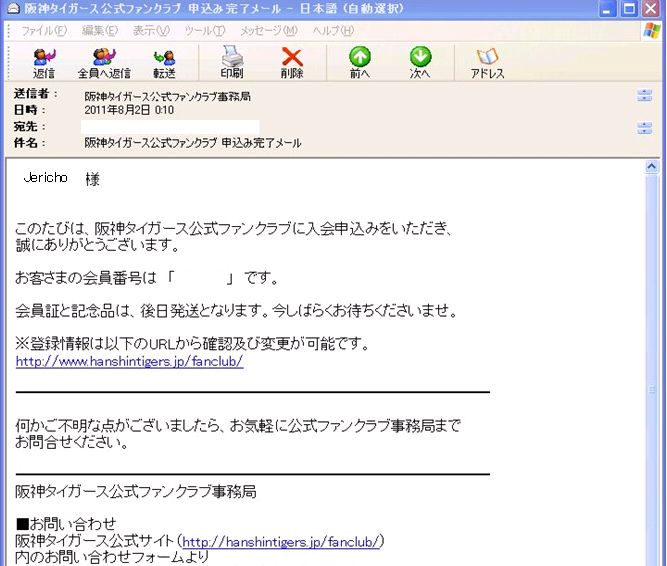Open the メッセージ(M) menu
This screenshot has height=566, width=667.
coord(269,31)
